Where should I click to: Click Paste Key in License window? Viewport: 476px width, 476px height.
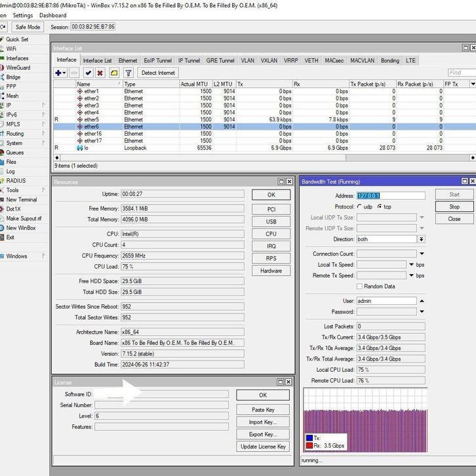263,410
